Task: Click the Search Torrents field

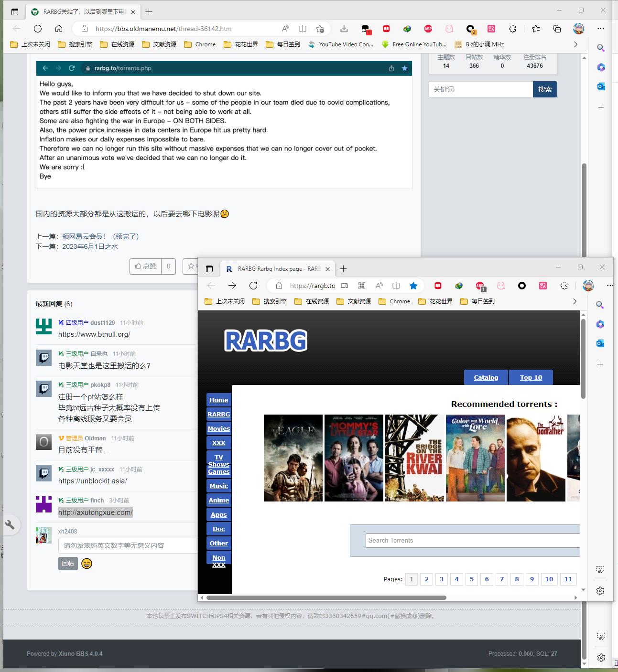Action: [x=473, y=540]
